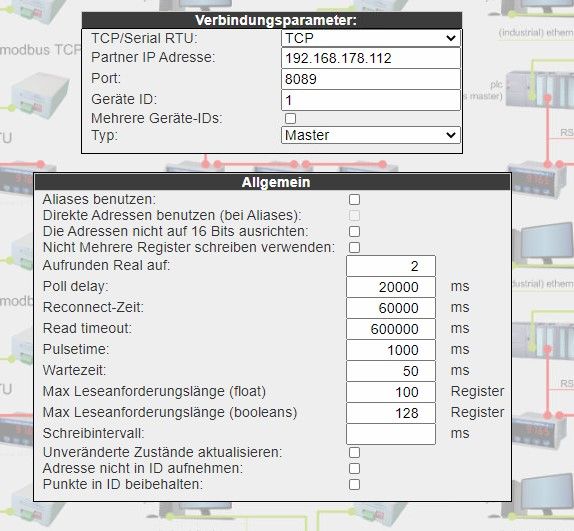This screenshot has width=574, height=531.
Task: Select the Read timeout input field
Action: (x=391, y=329)
